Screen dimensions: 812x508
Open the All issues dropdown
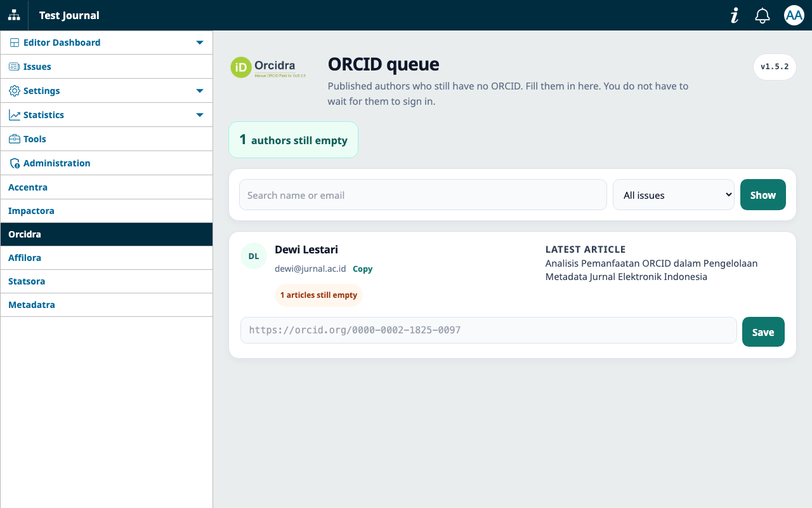click(x=674, y=195)
